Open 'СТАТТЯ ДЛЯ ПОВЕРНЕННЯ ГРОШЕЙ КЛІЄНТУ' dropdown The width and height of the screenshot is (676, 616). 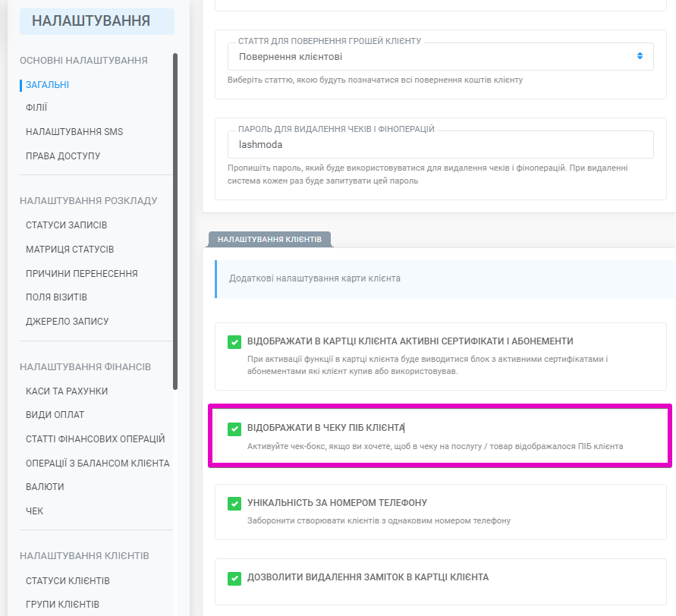click(440, 56)
